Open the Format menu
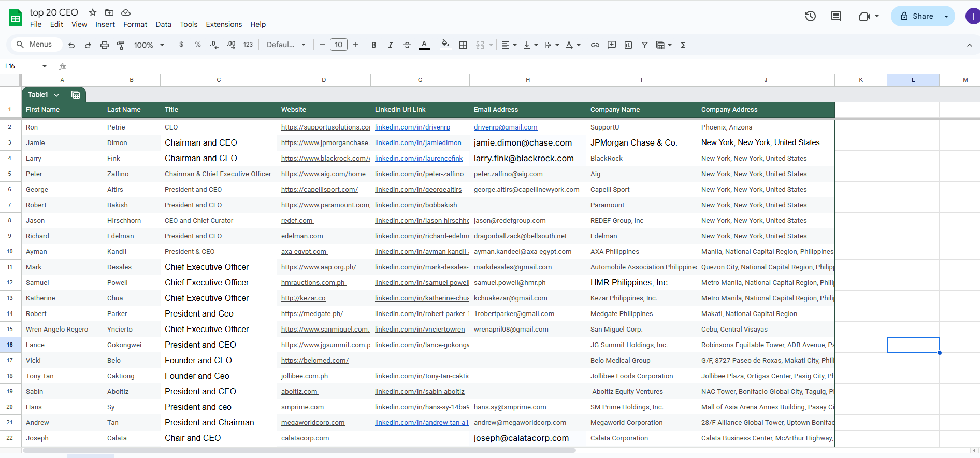 click(x=135, y=24)
